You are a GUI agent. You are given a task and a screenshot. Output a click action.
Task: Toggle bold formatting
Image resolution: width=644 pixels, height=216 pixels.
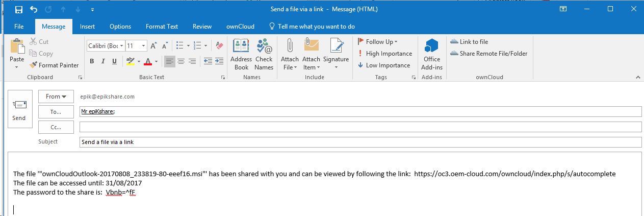pos(92,61)
